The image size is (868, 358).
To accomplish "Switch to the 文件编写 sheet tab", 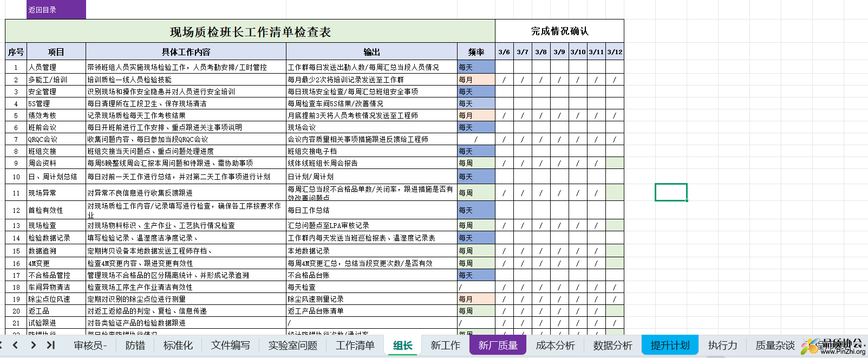I will point(231,345).
